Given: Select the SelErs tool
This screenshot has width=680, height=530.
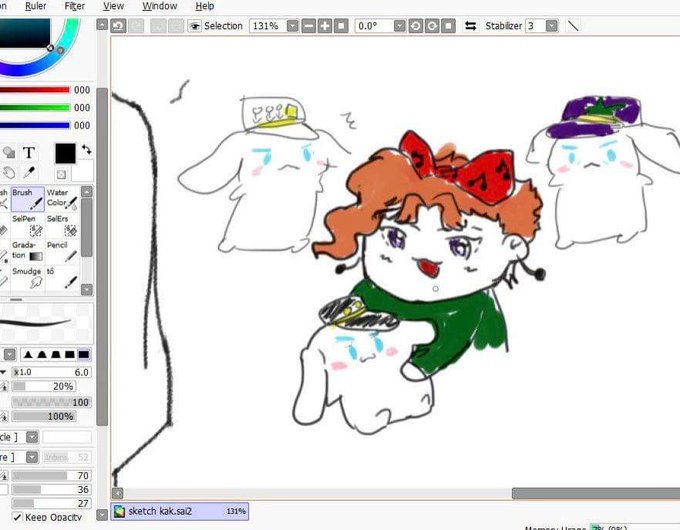Looking at the screenshot, I should 62,225.
